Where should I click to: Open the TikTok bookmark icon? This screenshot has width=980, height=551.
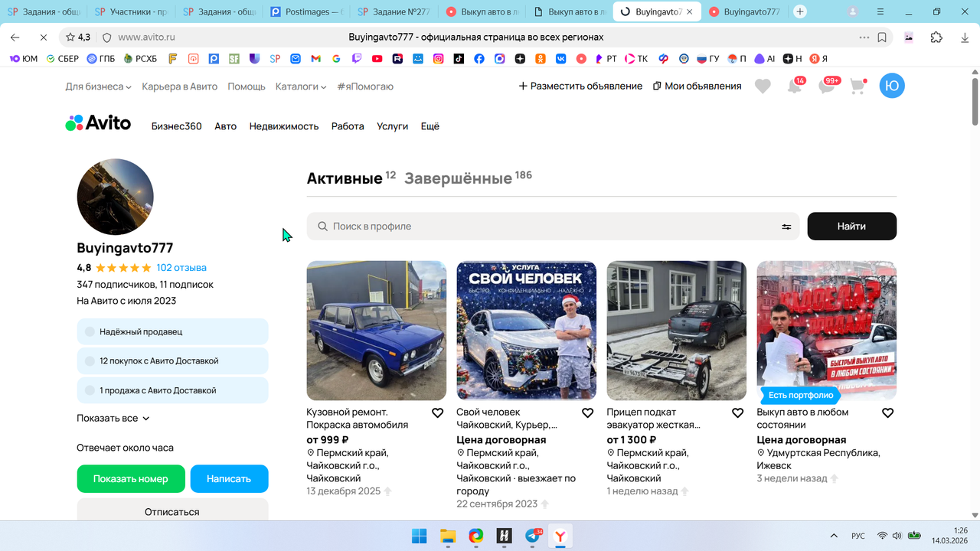pos(459,58)
